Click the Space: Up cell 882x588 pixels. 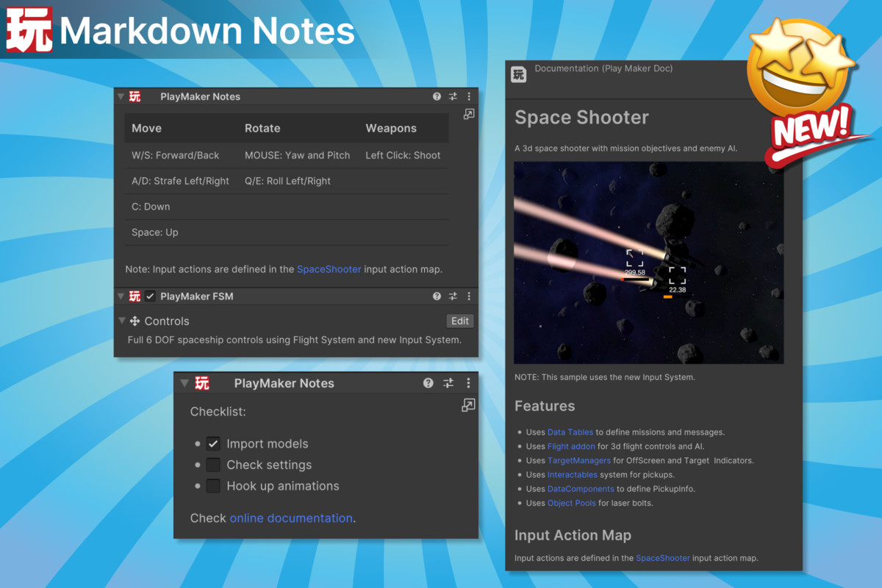(155, 232)
